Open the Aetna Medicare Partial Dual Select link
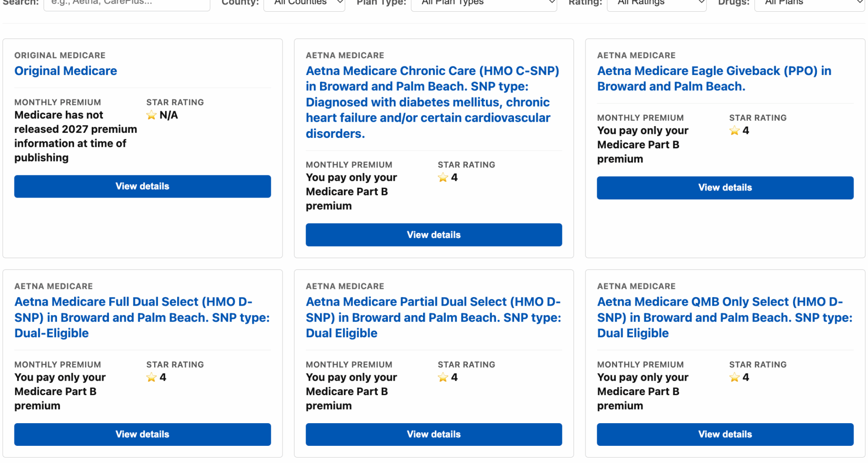The image size is (868, 463). [434, 317]
